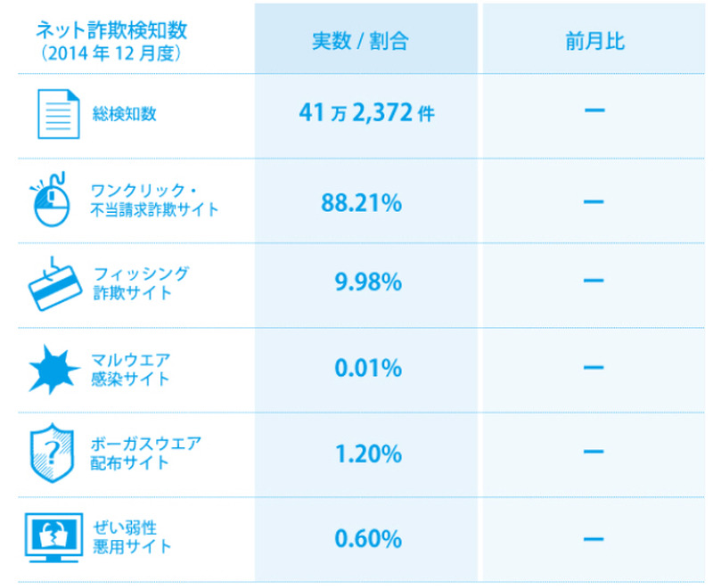Select the 88.21% value cell
The image size is (713, 588).
point(361,202)
